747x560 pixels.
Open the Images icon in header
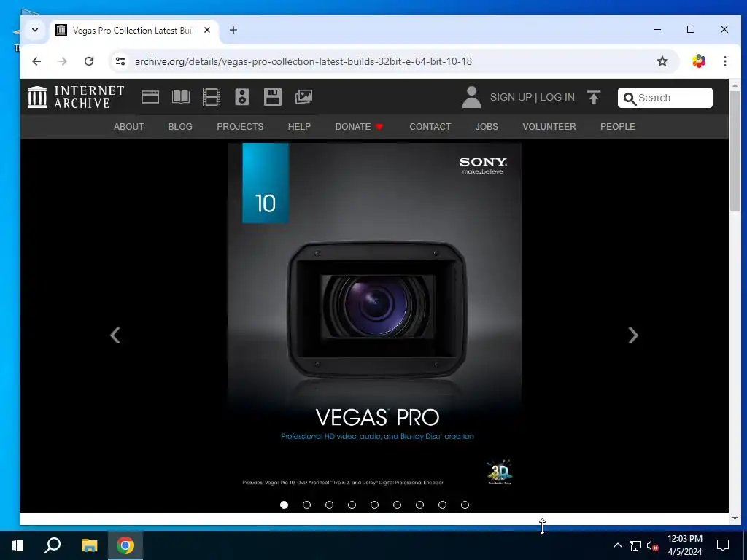click(303, 97)
